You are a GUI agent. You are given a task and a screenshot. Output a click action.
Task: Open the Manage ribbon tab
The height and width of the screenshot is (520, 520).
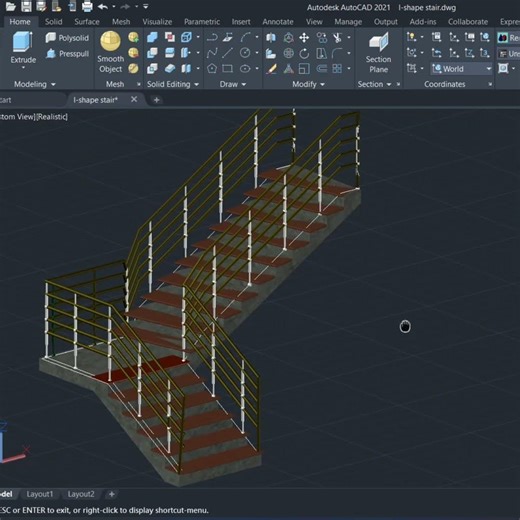[348, 22]
